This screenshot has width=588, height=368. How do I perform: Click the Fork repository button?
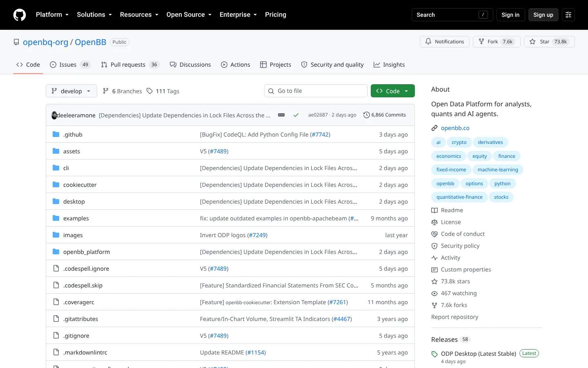click(497, 42)
